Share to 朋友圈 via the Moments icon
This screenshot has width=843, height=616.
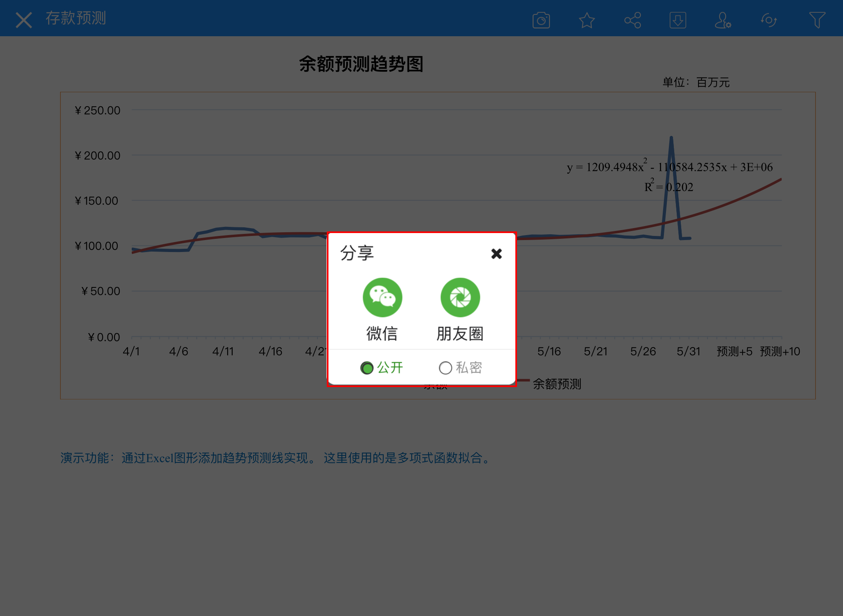[x=460, y=297]
